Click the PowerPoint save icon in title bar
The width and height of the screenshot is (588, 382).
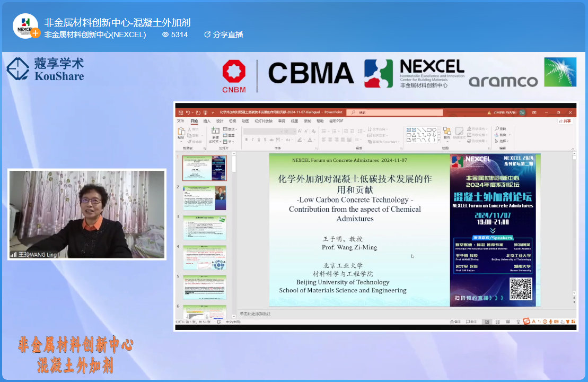click(x=180, y=112)
